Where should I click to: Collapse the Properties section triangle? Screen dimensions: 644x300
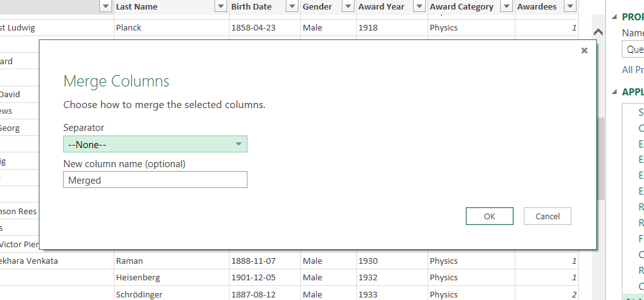(x=614, y=18)
